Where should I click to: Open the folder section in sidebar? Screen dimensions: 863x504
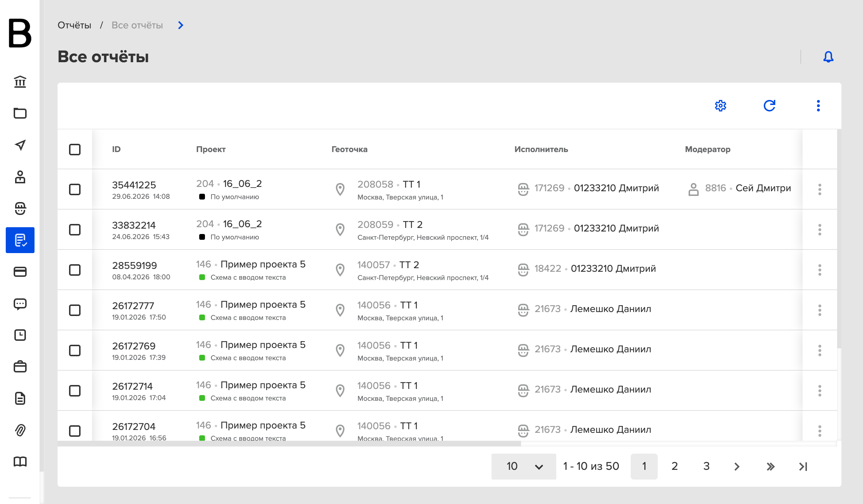(20, 113)
